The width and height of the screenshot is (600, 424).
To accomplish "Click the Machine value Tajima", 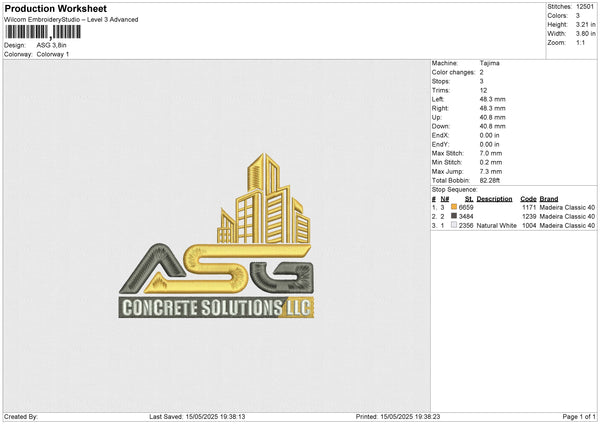I will (489, 63).
